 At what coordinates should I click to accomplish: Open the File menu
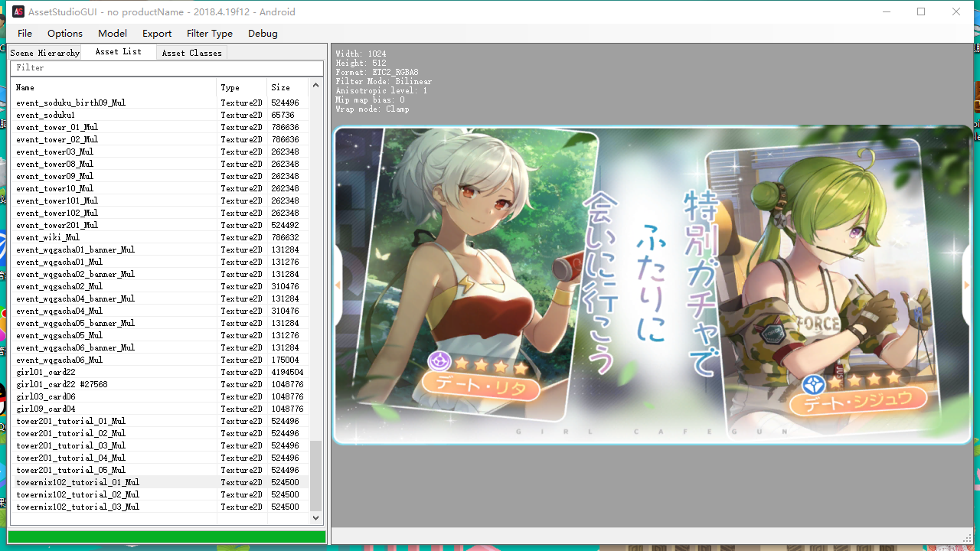click(x=25, y=34)
